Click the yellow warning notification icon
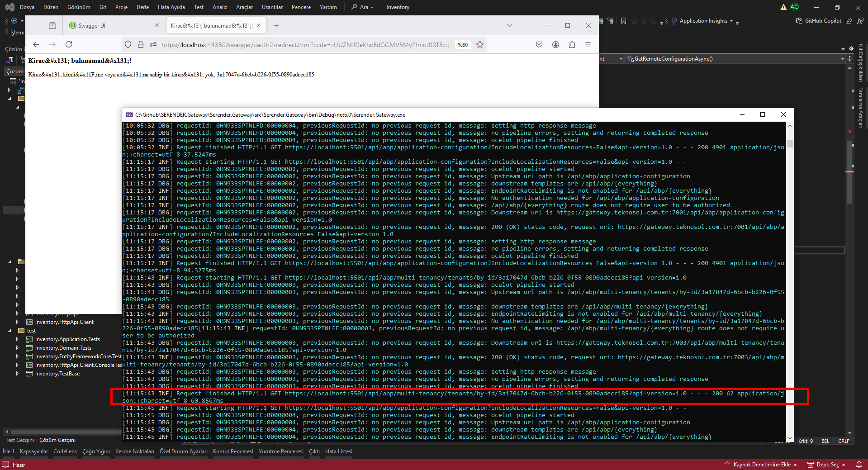Screen dimensions: 868x470 pos(783,7)
